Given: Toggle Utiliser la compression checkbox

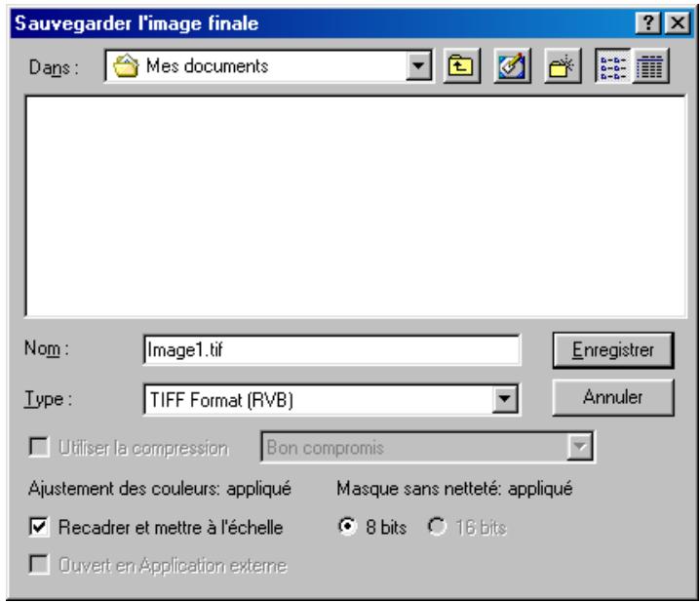Looking at the screenshot, I should click(x=39, y=447).
